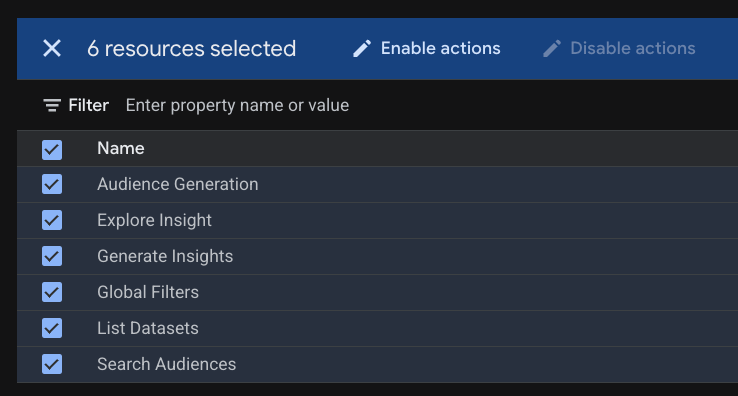
Task: Select the Explore Insight row text
Action: (x=154, y=220)
